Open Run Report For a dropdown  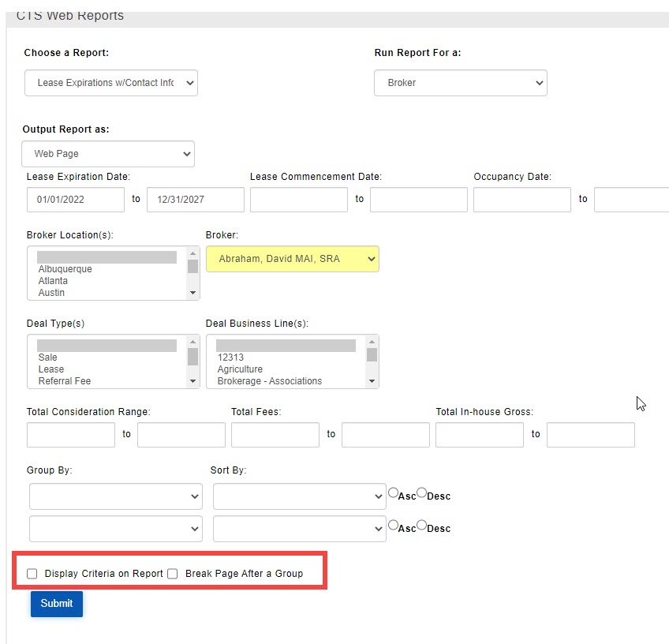(x=460, y=83)
